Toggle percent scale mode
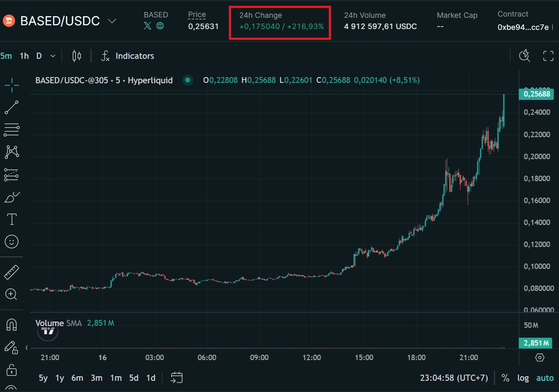The image size is (559, 392). pos(505,377)
